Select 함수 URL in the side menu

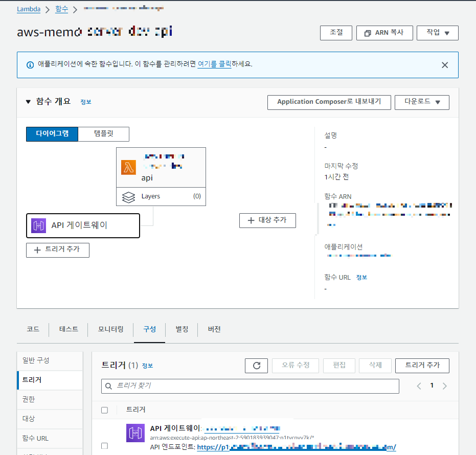click(50, 438)
